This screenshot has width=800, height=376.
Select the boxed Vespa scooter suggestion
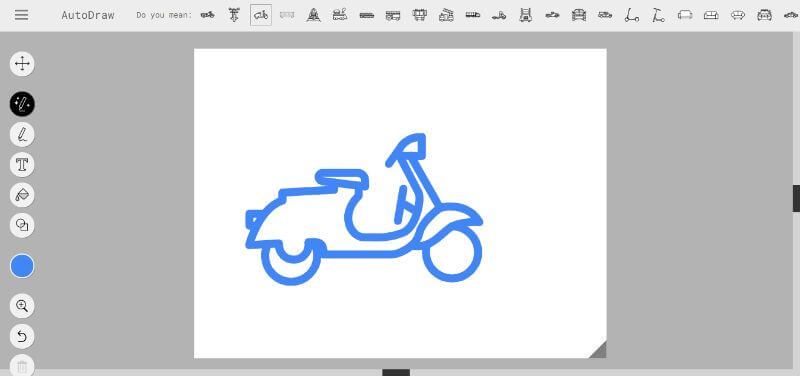click(x=261, y=15)
